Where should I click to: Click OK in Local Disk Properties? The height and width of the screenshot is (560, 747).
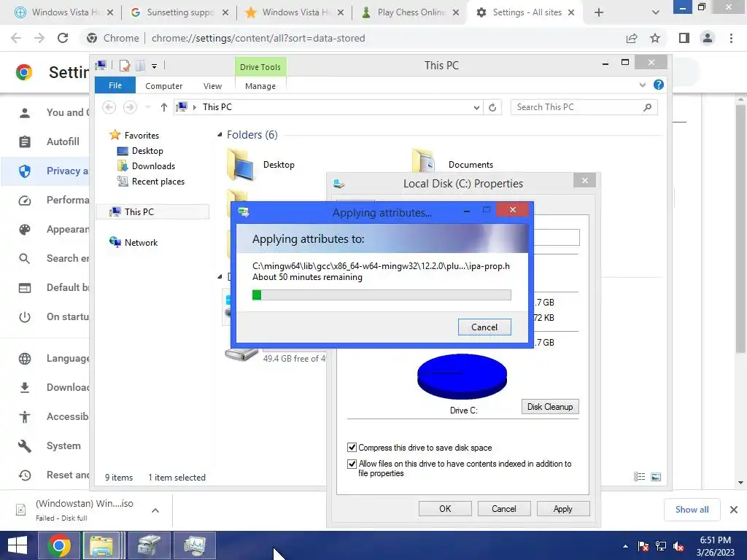445,508
